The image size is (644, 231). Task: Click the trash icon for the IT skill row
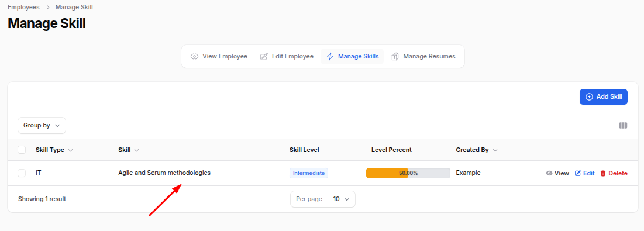(603, 173)
